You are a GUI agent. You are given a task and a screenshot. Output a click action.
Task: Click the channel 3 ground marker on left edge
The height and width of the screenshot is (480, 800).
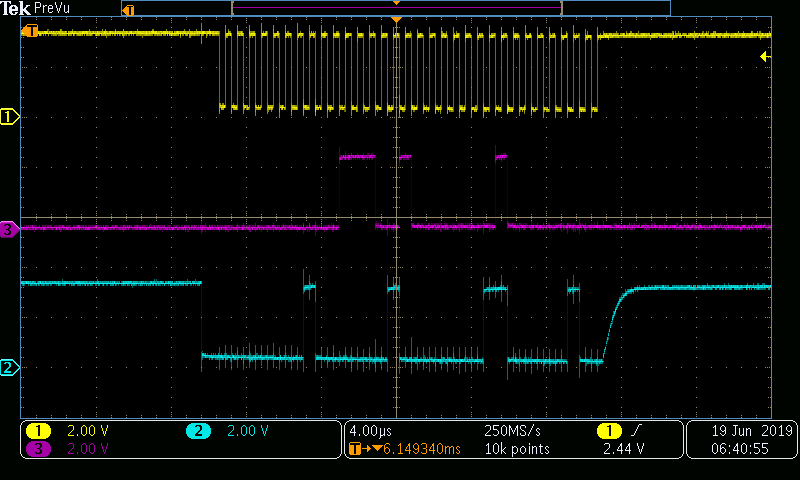tap(9, 230)
